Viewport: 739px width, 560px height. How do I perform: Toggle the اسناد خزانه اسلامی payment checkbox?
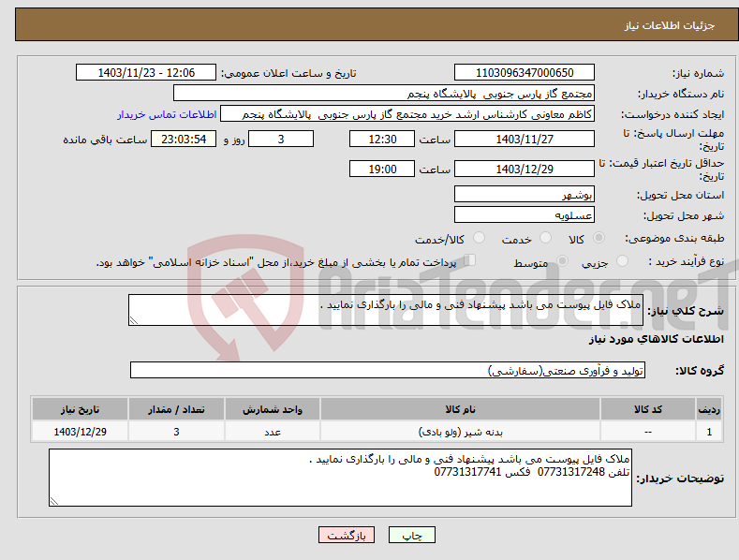click(469, 259)
